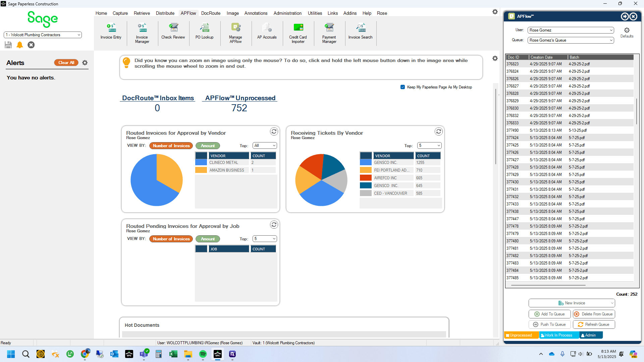Open the Annotations menu

(x=256, y=13)
